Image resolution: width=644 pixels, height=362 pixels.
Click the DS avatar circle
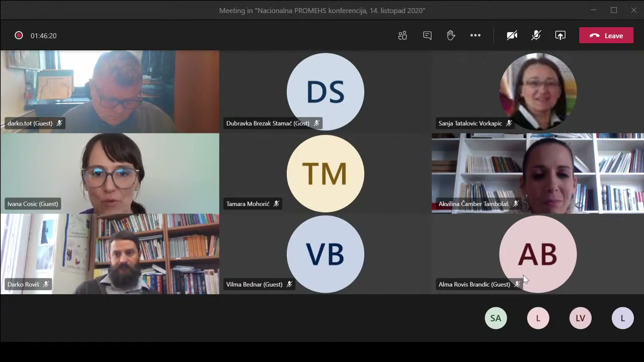(x=325, y=92)
